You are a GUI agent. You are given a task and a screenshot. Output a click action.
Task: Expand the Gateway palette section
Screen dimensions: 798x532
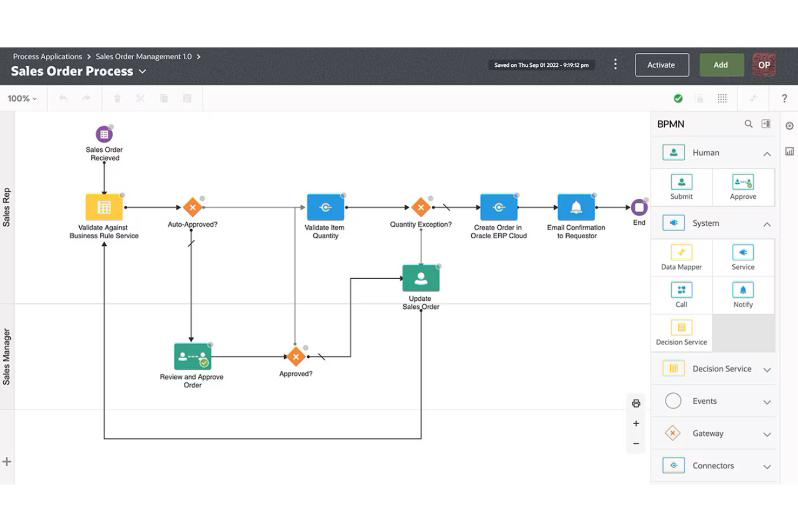tap(767, 434)
